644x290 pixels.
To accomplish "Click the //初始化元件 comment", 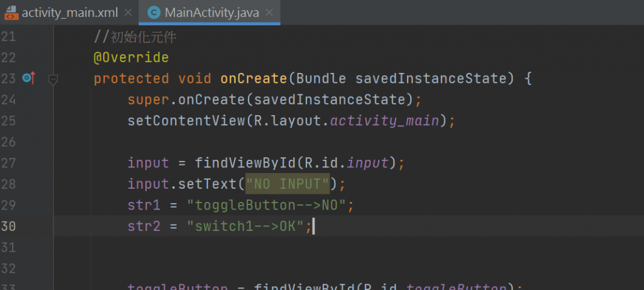I will coord(135,37).
